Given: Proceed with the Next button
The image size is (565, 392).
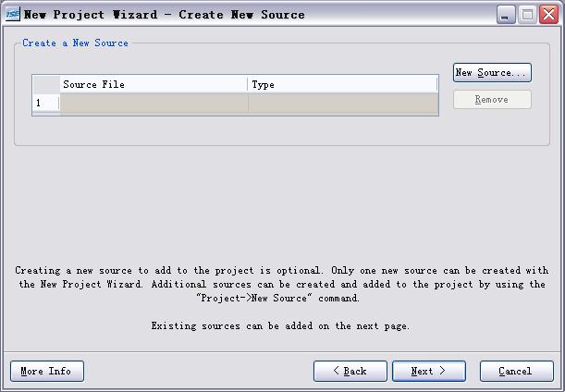Looking at the screenshot, I should [x=429, y=371].
